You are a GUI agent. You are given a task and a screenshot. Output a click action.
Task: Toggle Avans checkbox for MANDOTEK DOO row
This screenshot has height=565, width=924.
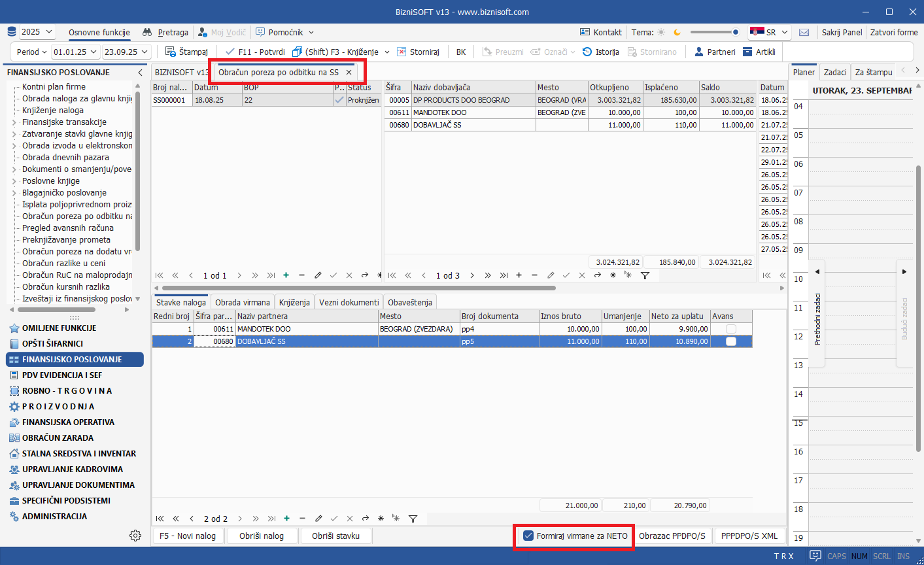pyautogui.click(x=730, y=329)
